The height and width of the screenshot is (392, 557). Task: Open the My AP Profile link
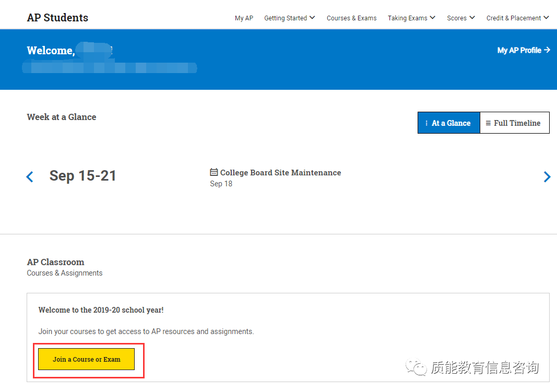(x=524, y=50)
